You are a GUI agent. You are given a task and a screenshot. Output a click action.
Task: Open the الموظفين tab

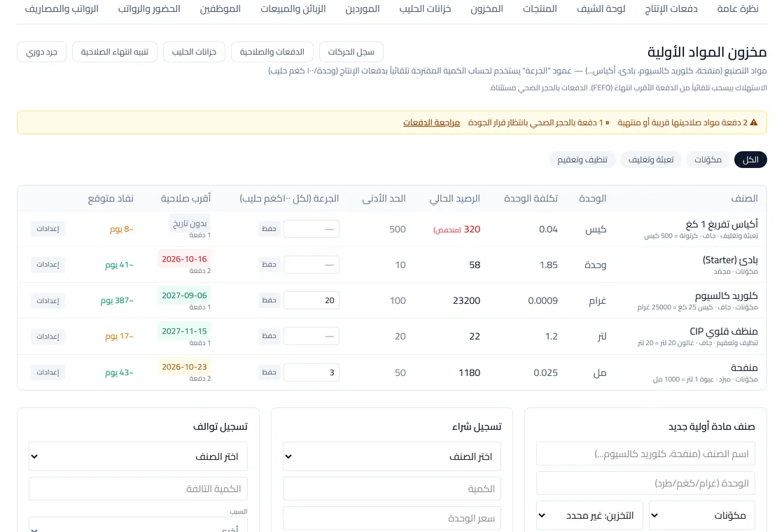pyautogui.click(x=220, y=9)
